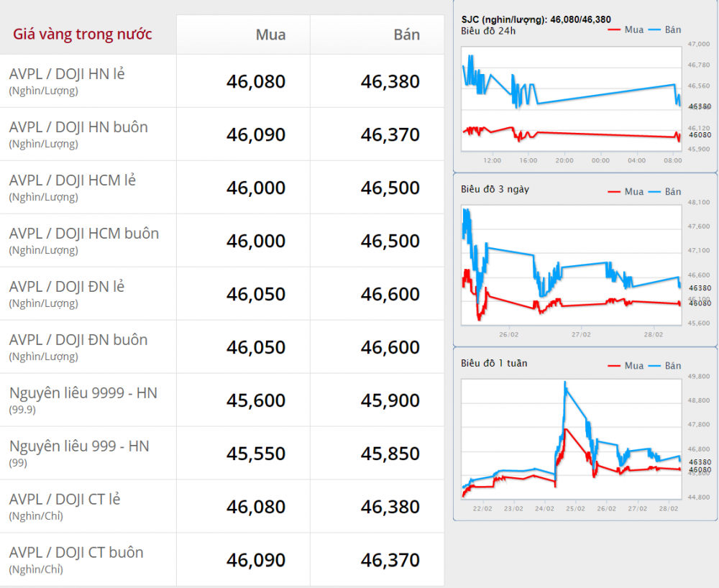Click AVPL / DOJI ĐN lẻ buy price 46,050
Screen dimensions: 719x588
256,294
